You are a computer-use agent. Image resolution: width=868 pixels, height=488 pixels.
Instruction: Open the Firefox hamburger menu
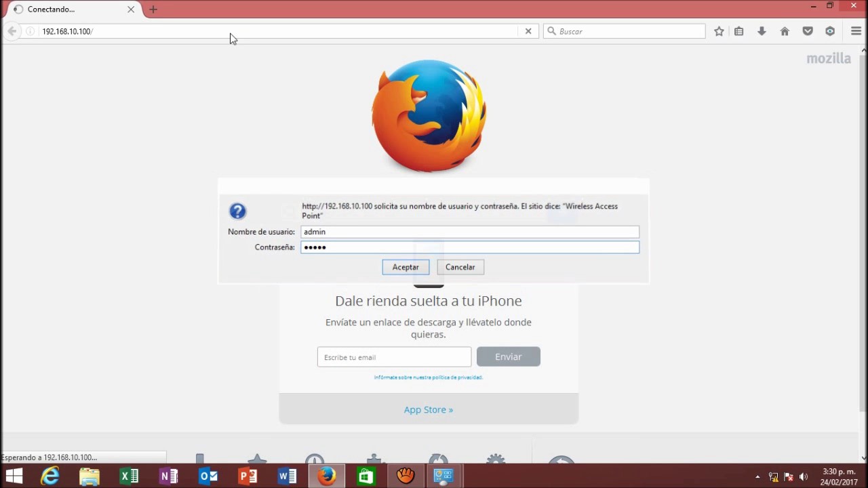(x=856, y=31)
